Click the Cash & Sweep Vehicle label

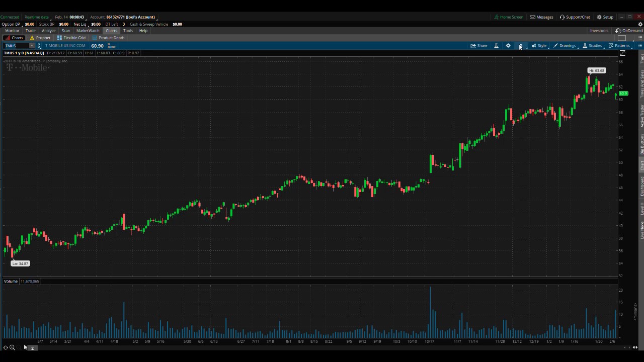click(x=149, y=24)
